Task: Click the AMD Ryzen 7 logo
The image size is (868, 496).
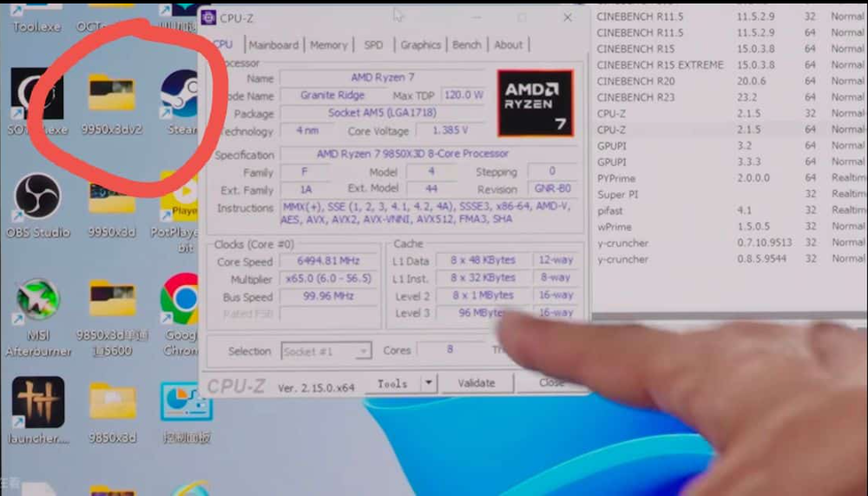Action: [x=535, y=103]
